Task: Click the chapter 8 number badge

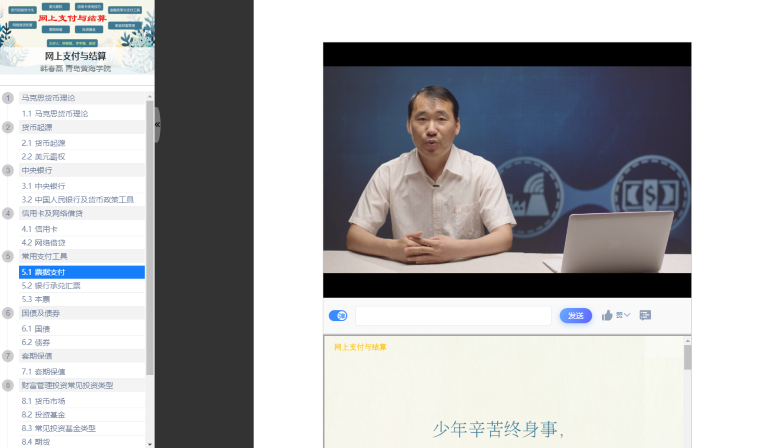Action: [x=8, y=385]
